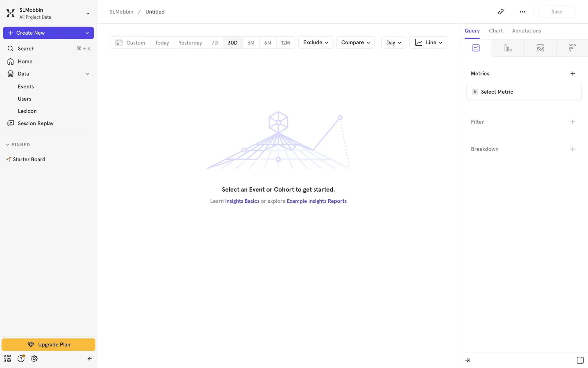Toggle the split panel layout icon

[x=580, y=360]
